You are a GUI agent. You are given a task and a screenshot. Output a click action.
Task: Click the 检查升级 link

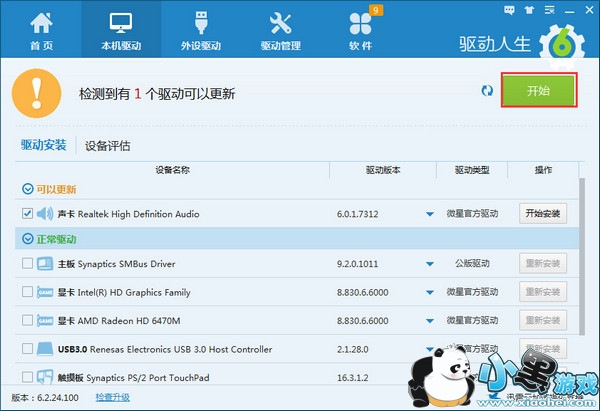point(112,397)
